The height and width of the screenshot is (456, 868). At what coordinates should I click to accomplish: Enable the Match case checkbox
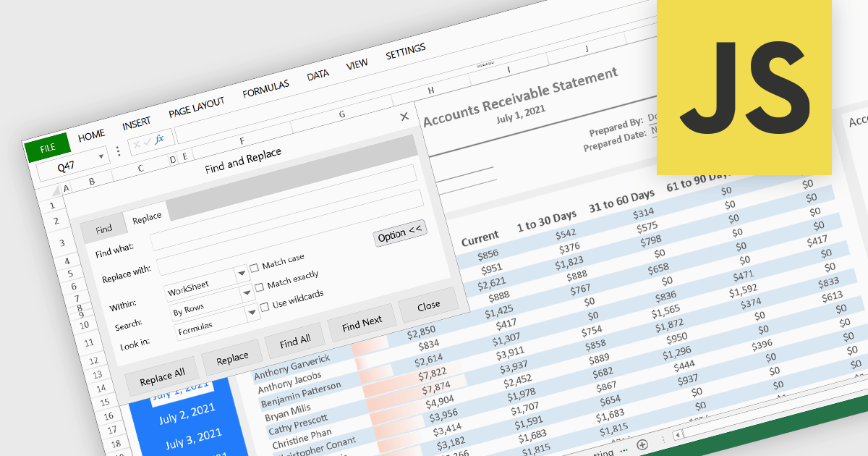(255, 266)
